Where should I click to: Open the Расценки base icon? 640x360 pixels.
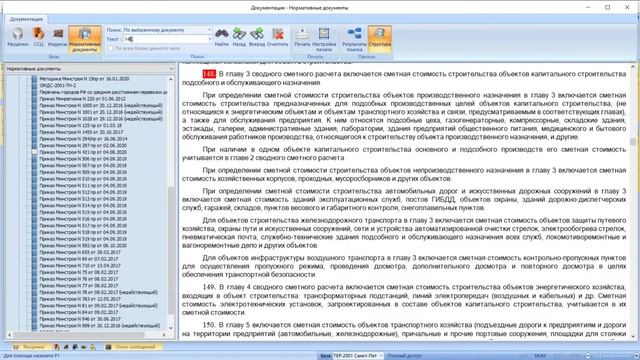18,36
